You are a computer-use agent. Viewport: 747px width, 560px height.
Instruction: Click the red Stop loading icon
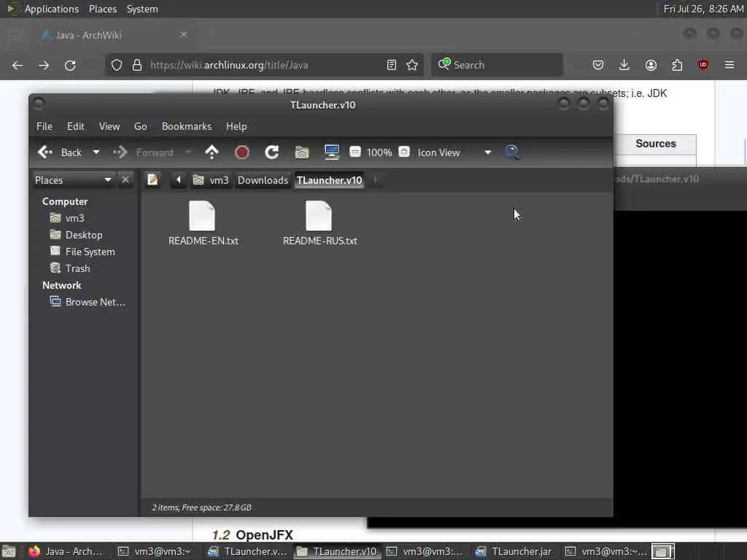coord(242,152)
